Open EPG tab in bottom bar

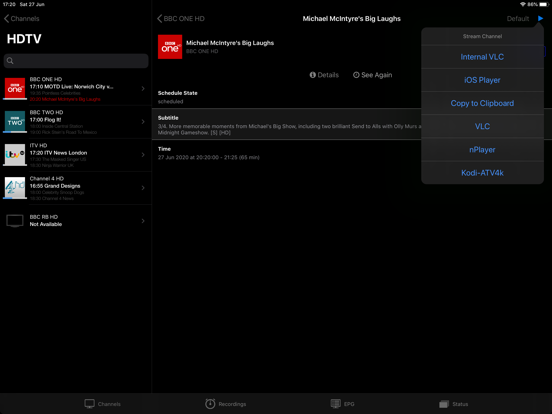tap(342, 404)
